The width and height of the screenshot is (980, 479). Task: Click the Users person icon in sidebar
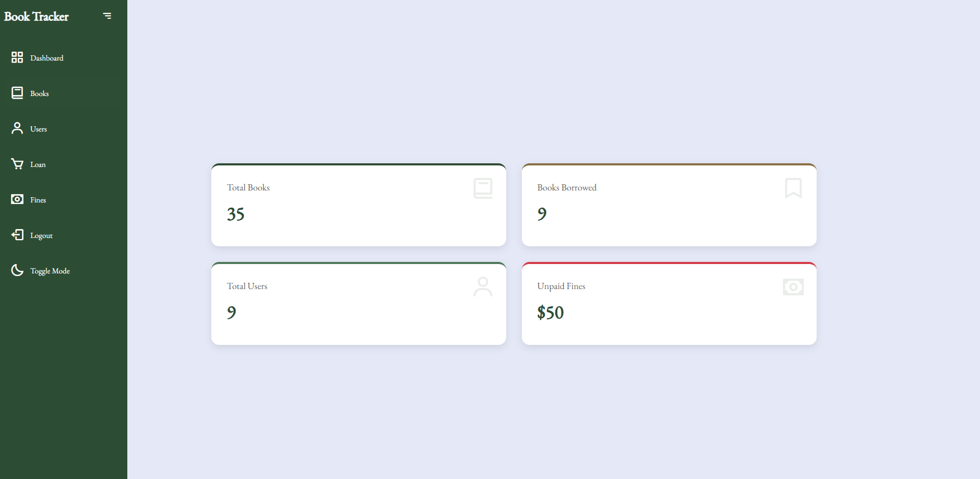[x=17, y=128]
